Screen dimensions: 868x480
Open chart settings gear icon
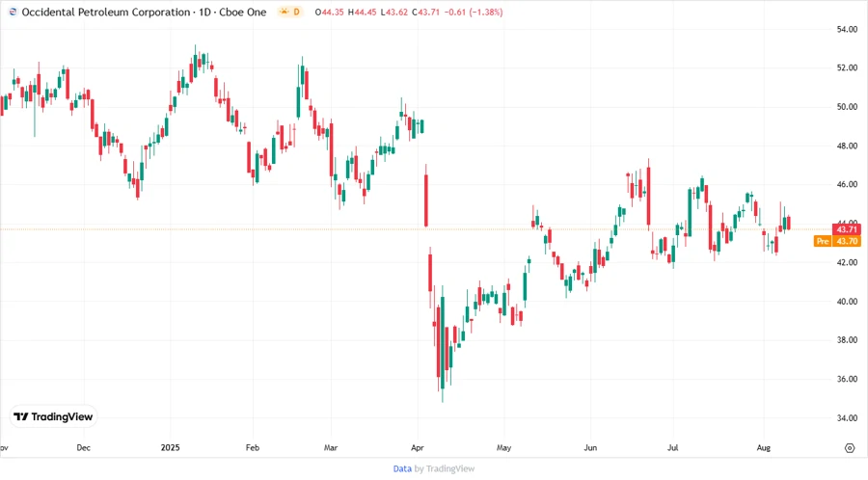pyautogui.click(x=850, y=448)
